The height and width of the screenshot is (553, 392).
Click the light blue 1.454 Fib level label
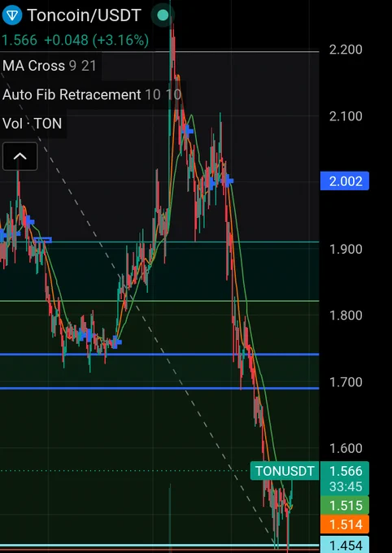[345, 544]
